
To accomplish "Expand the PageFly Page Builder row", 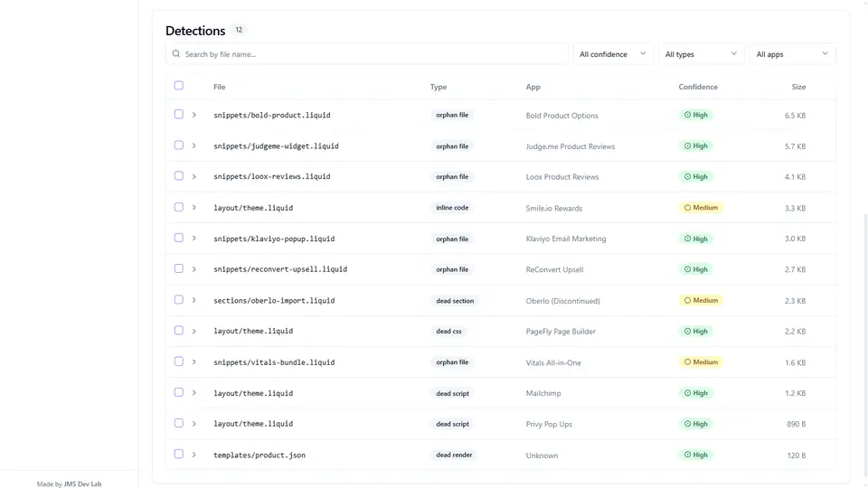I will (x=194, y=331).
